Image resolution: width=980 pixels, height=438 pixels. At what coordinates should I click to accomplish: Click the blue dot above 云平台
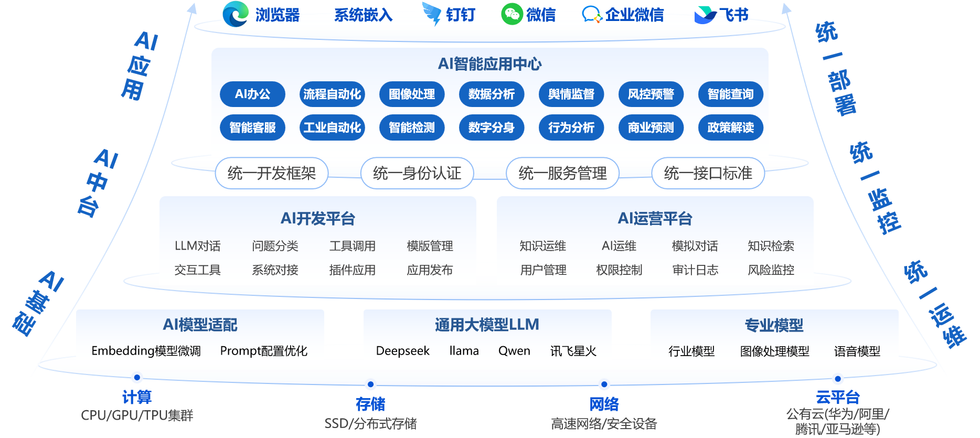(x=838, y=379)
